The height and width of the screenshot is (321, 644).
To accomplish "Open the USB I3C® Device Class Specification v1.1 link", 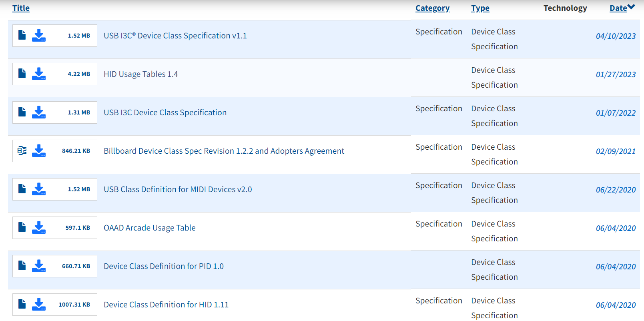I will click(x=175, y=36).
